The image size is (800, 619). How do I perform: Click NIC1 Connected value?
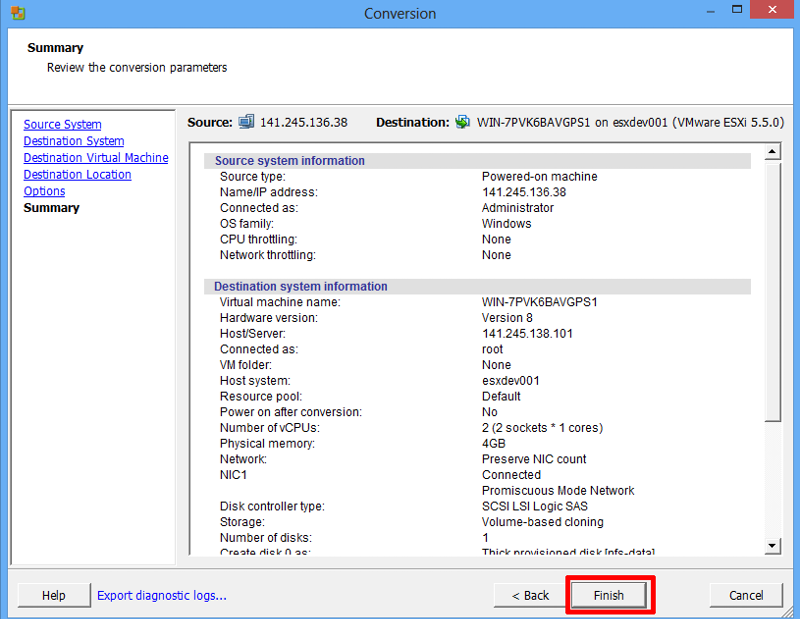pos(511,475)
